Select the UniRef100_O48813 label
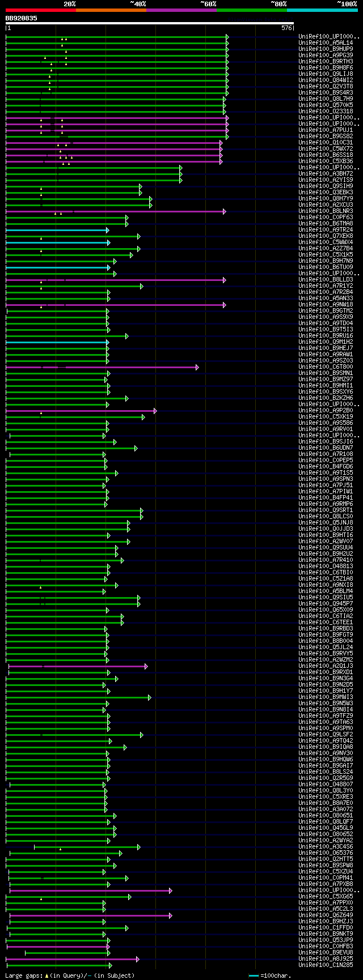363x980 pixels. pyautogui.click(x=326, y=566)
